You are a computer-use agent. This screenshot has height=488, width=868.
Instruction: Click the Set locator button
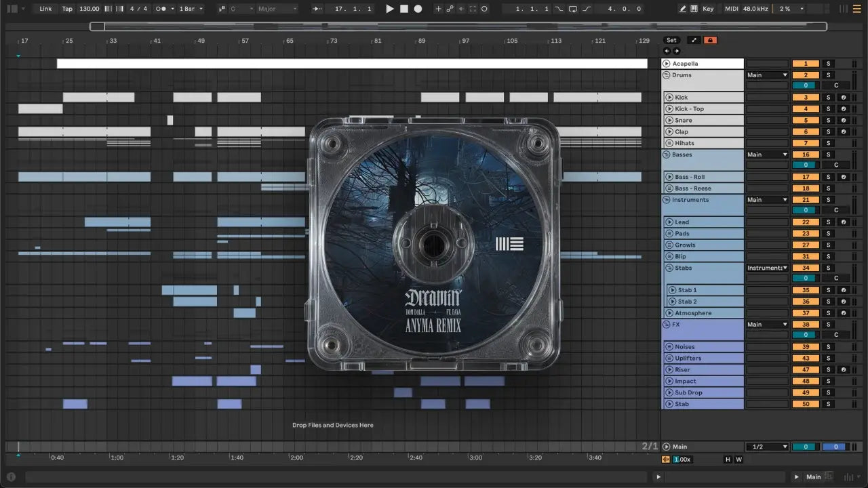coord(671,40)
